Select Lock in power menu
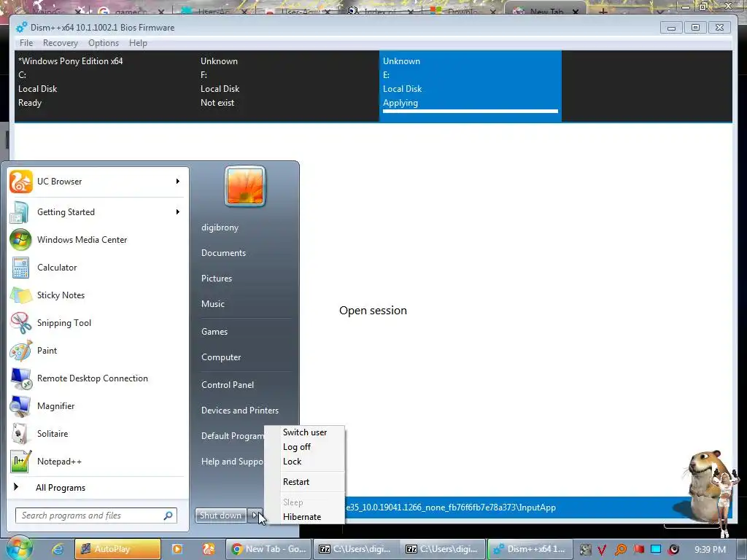 pos(292,462)
